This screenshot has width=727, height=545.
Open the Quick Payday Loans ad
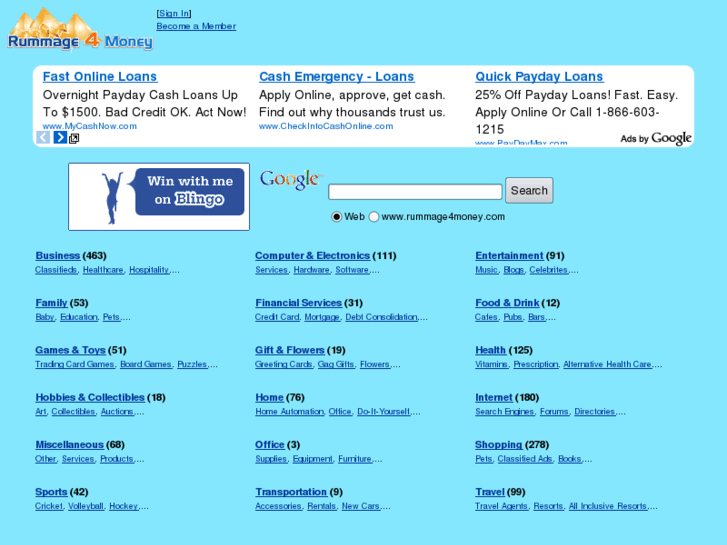pyautogui.click(x=539, y=77)
